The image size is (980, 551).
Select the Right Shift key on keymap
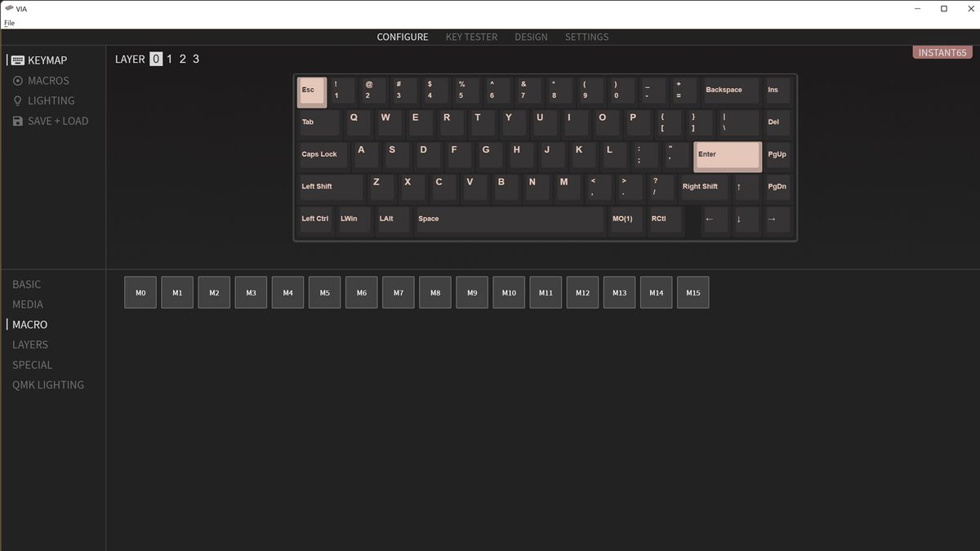pyautogui.click(x=705, y=189)
